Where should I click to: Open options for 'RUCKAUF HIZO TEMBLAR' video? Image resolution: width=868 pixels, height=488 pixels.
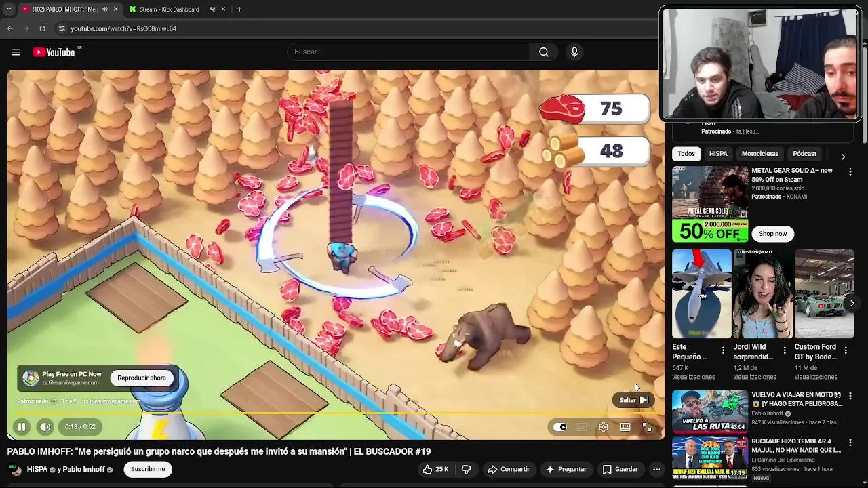(850, 443)
